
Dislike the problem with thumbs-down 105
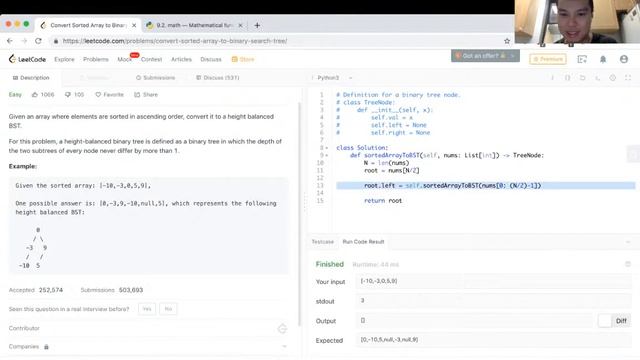(74, 95)
